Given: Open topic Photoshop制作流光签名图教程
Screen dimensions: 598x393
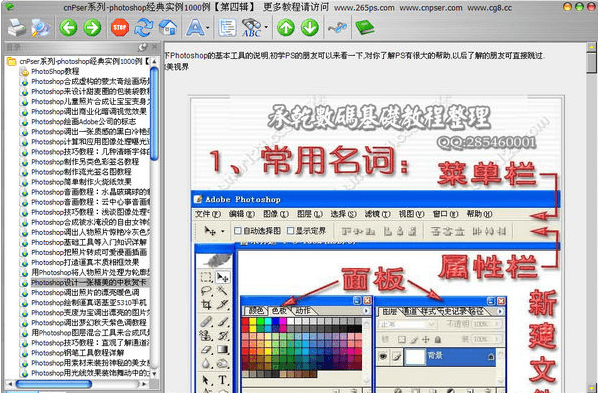Looking at the screenshot, I should click(x=81, y=172).
